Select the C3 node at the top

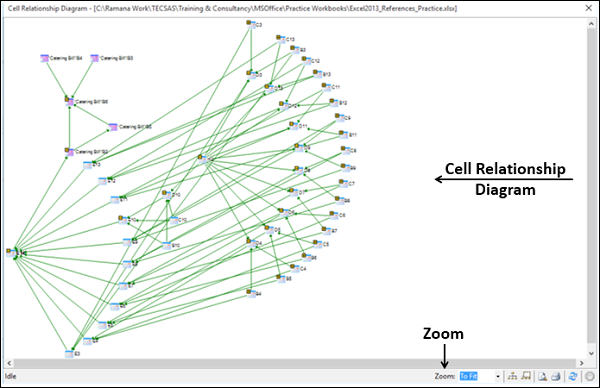click(x=254, y=25)
